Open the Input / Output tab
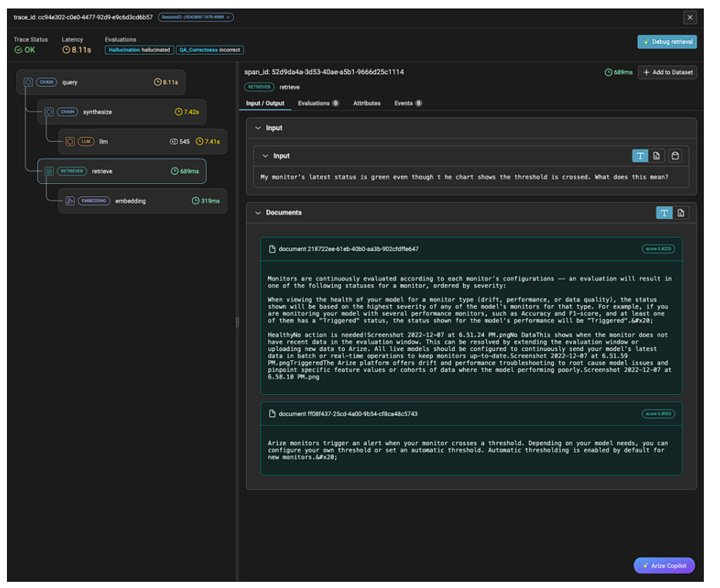720x588 pixels. point(265,103)
